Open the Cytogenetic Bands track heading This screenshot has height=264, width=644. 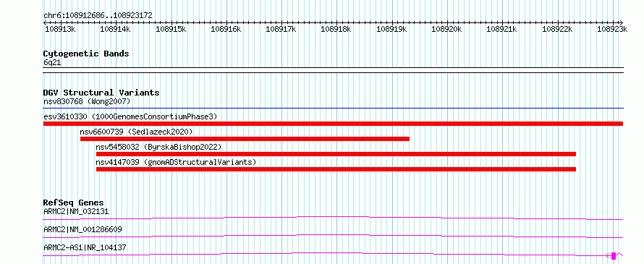click(86, 54)
